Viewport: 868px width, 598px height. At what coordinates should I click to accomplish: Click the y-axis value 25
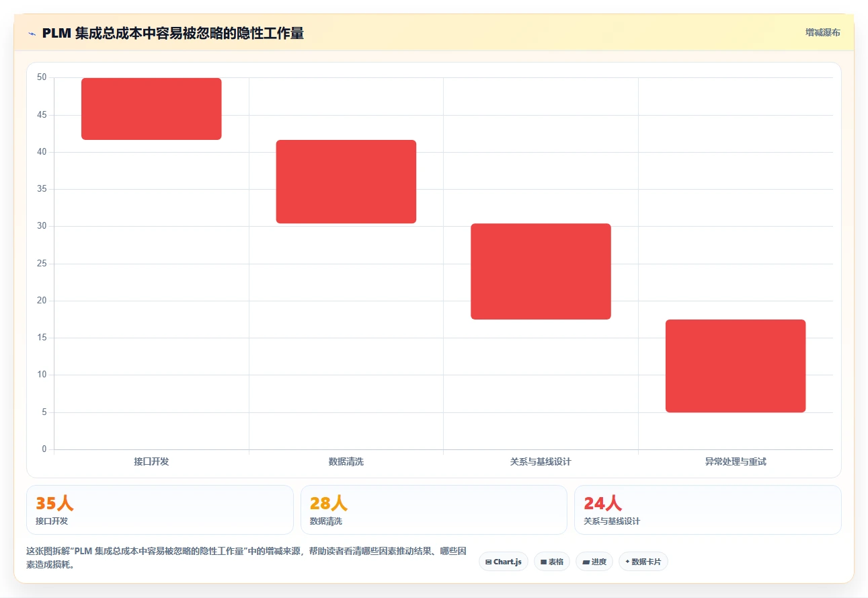point(42,263)
